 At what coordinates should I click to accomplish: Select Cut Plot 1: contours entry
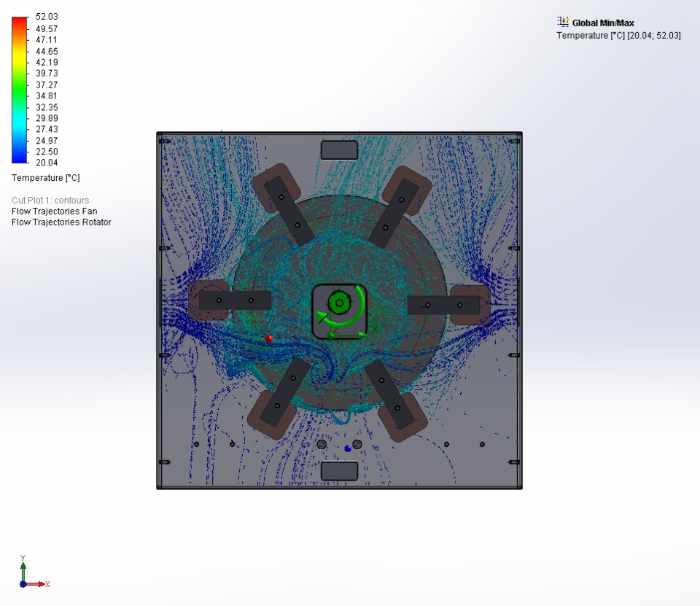50,200
